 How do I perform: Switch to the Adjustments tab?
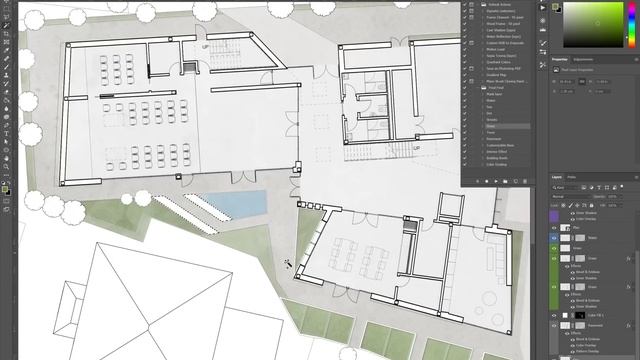click(583, 60)
